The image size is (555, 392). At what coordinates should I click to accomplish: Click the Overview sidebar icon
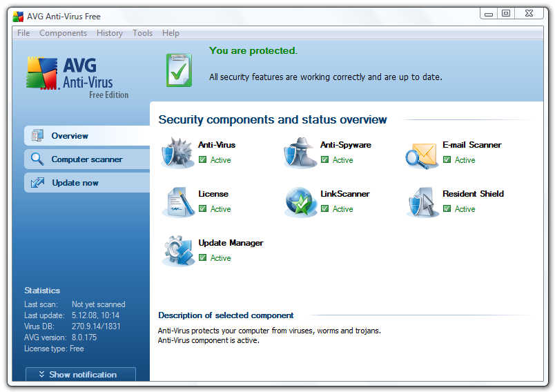click(37, 135)
